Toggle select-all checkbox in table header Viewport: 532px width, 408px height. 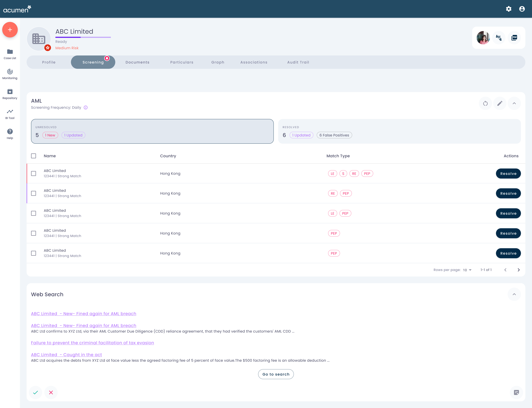[x=33, y=156]
